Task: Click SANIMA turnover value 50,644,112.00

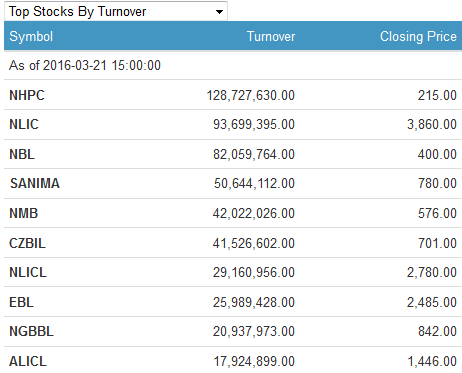Action: tap(254, 183)
